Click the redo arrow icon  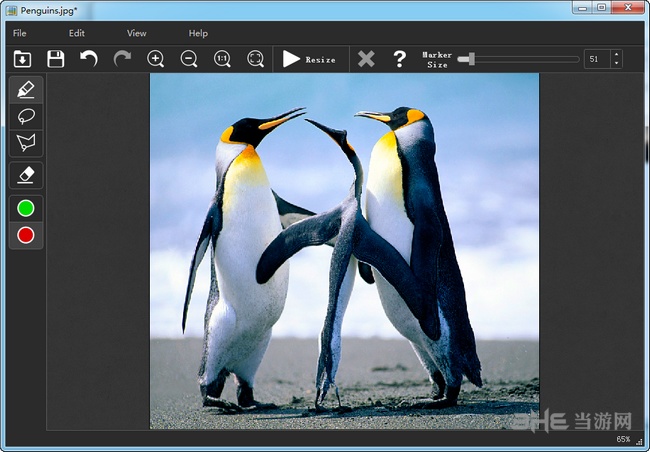[x=122, y=59]
